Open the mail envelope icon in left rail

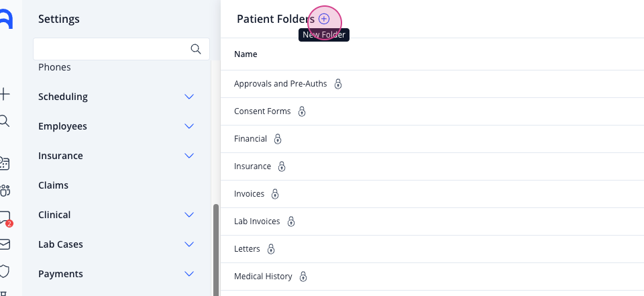[4, 244]
